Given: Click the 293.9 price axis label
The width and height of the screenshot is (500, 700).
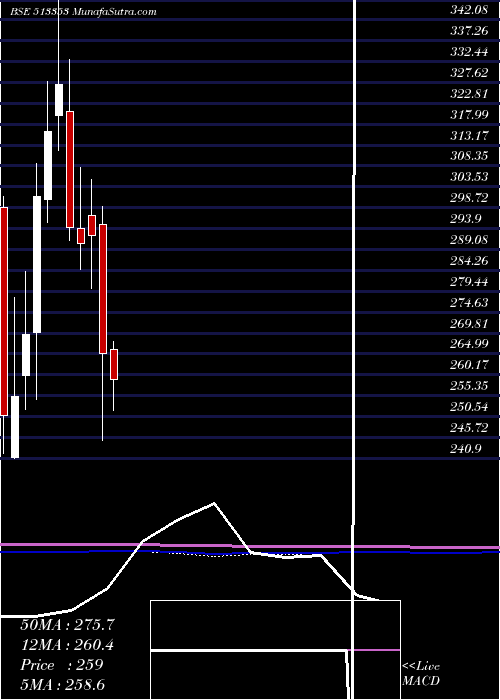Looking at the screenshot, I should click(465, 219).
